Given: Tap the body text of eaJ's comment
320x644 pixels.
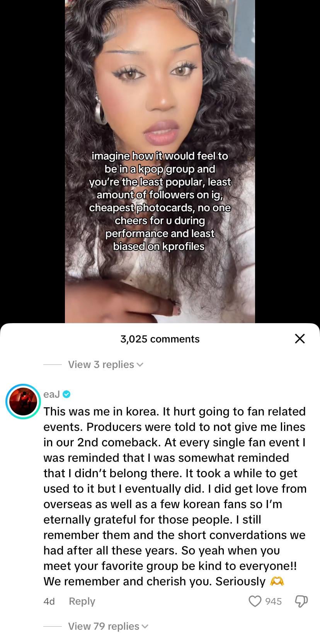Looking at the screenshot, I should click(175, 496).
